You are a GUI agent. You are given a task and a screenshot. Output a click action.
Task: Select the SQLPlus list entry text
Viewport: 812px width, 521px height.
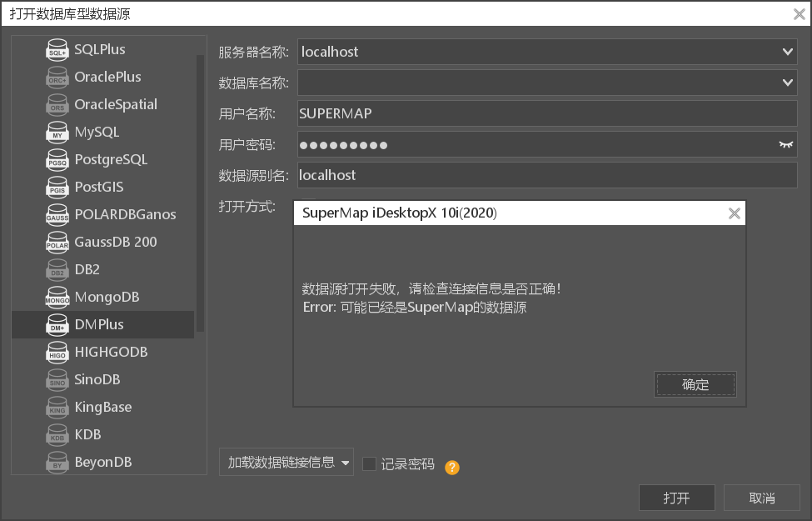pos(100,49)
